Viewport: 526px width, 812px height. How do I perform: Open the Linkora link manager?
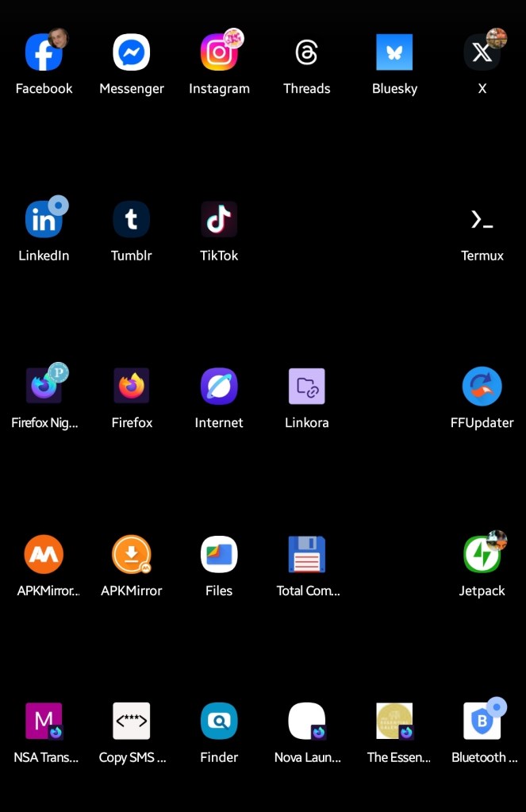tap(306, 387)
